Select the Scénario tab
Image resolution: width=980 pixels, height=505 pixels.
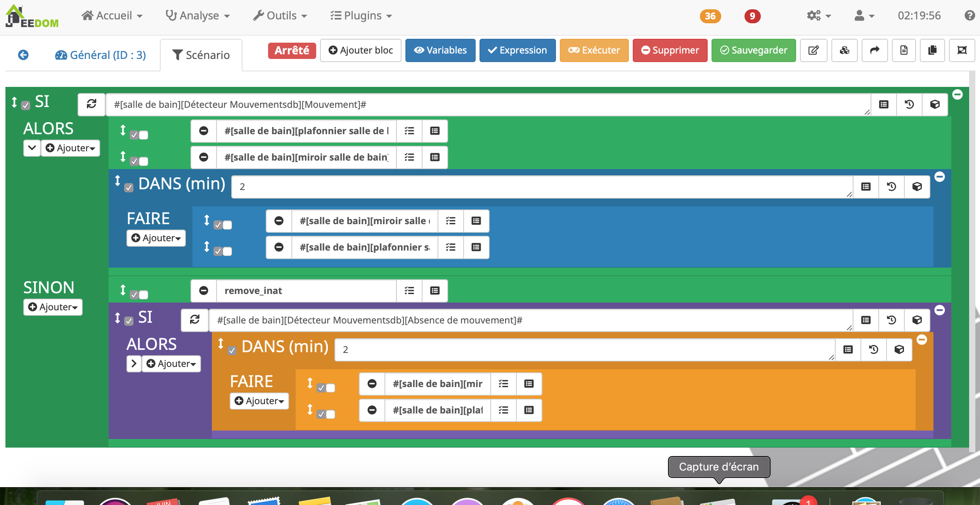point(201,55)
